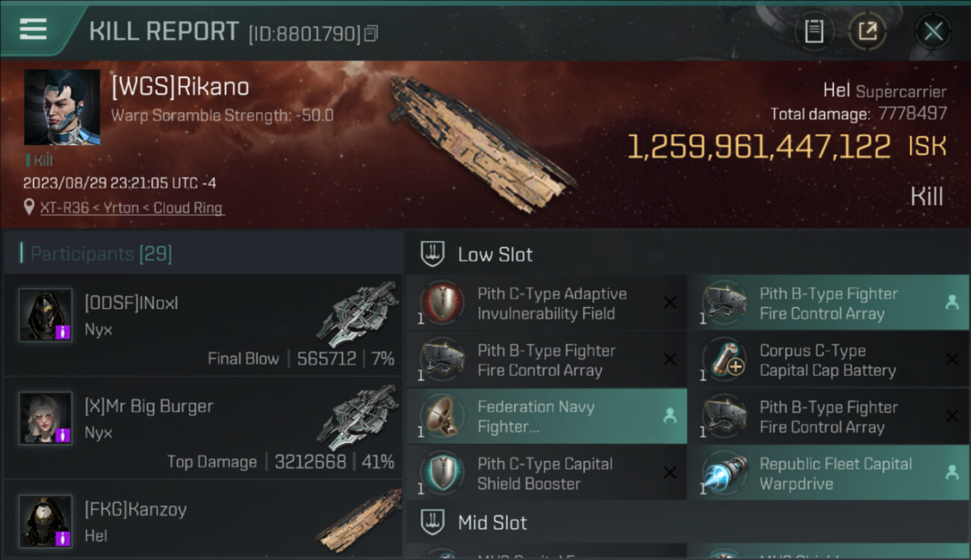Select the Participants tab header
The image size is (971, 560).
pyautogui.click(x=101, y=254)
